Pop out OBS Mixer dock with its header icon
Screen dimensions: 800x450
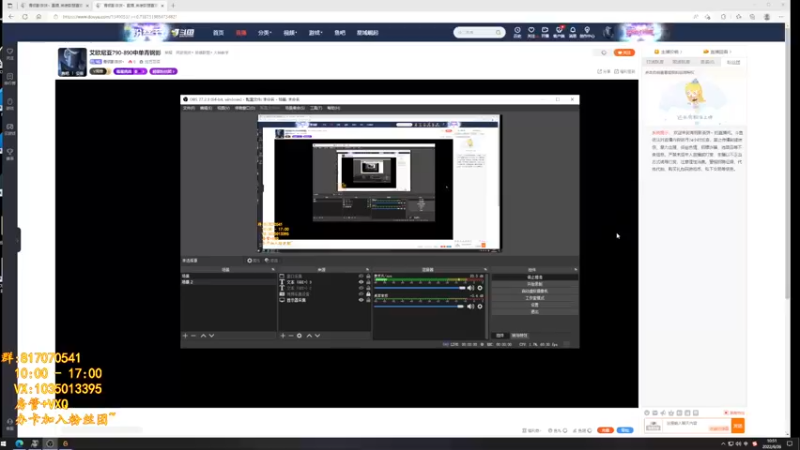coord(485,269)
